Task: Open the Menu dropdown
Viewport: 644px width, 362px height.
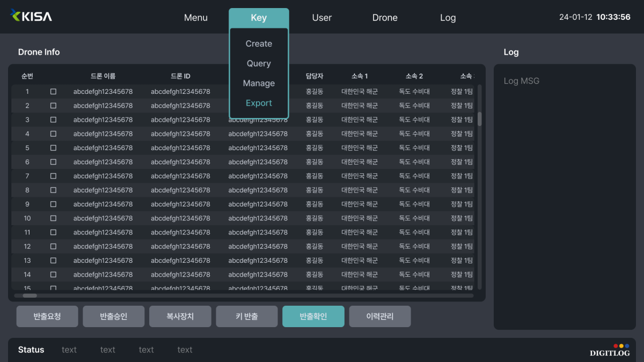Action: point(195,18)
